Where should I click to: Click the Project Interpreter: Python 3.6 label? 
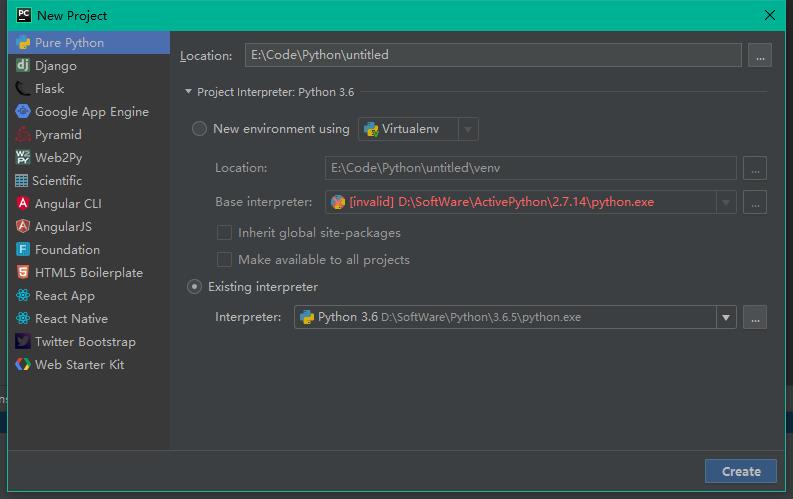coord(276,92)
